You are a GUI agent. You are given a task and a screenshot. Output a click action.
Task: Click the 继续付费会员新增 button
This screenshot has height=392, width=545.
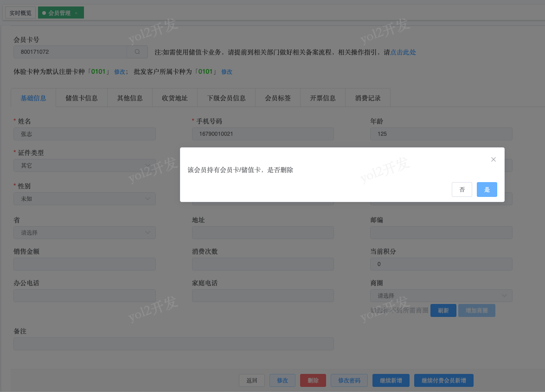(x=444, y=380)
